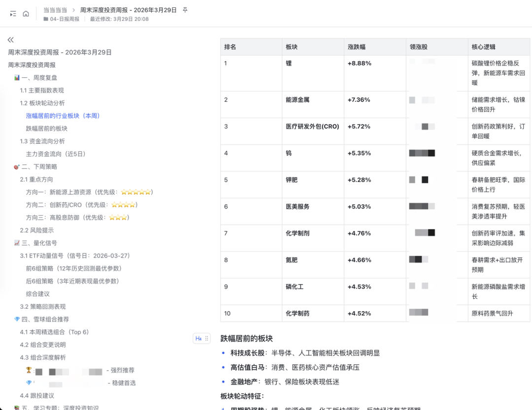Click the 最近修改 timestamp text
The image size is (532, 410).
coord(119,19)
